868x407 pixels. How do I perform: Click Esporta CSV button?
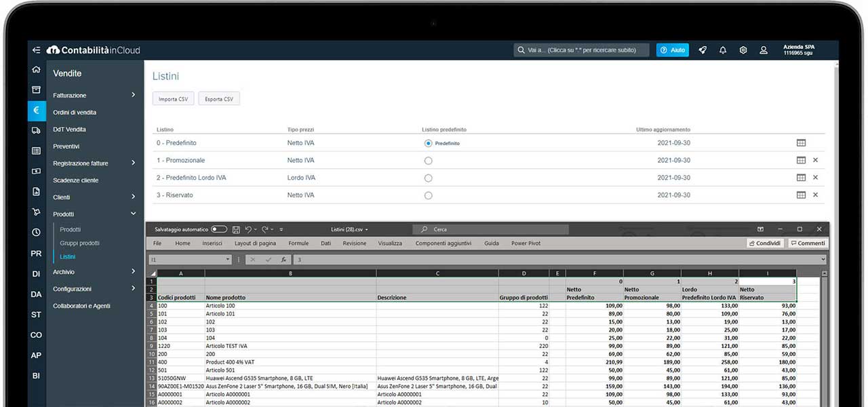[x=219, y=99]
